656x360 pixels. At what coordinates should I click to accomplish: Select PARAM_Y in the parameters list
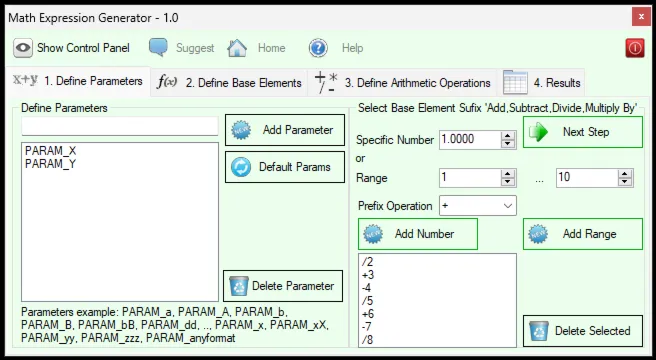pyautogui.click(x=51, y=163)
